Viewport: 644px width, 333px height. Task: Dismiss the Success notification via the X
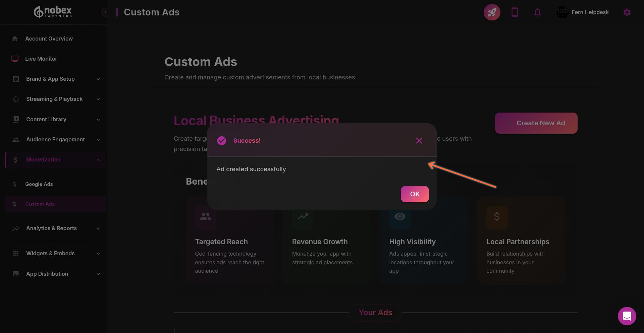(419, 140)
